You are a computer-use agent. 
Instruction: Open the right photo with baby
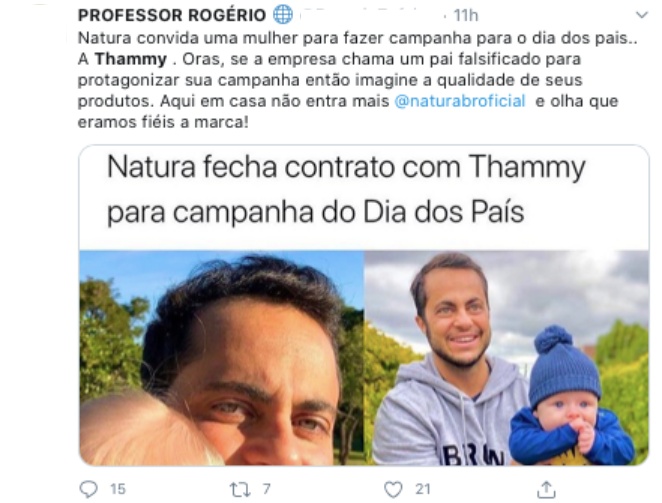[507, 358]
